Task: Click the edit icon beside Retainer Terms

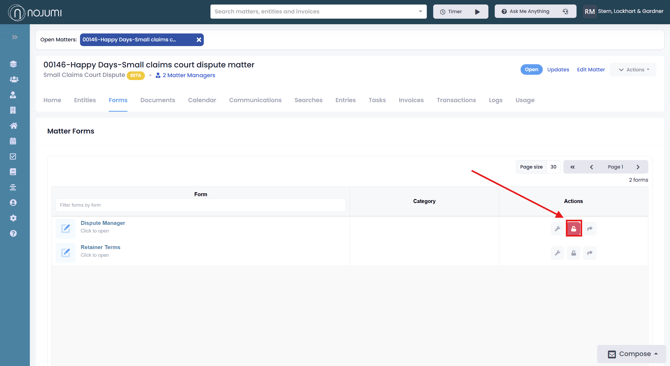Action: 65,253
